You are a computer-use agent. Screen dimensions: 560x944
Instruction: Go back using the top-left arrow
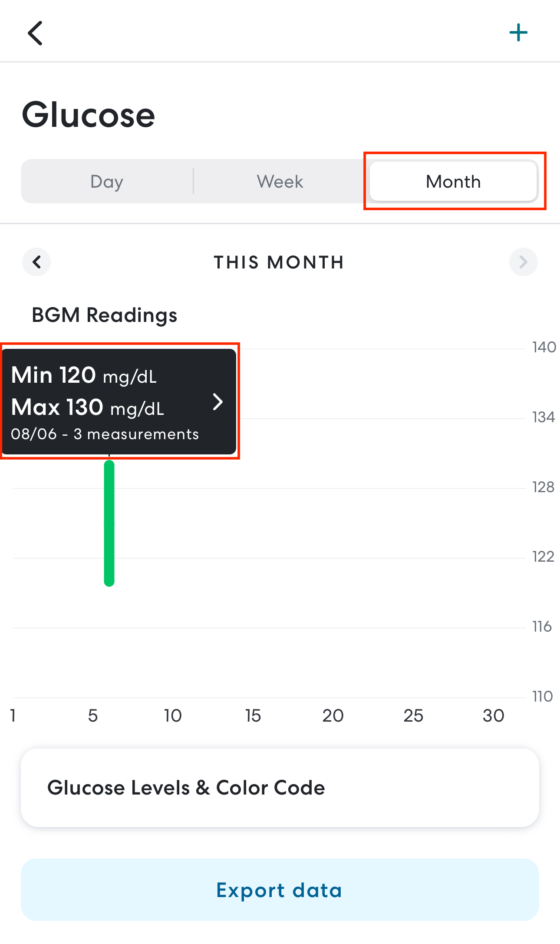coord(35,33)
